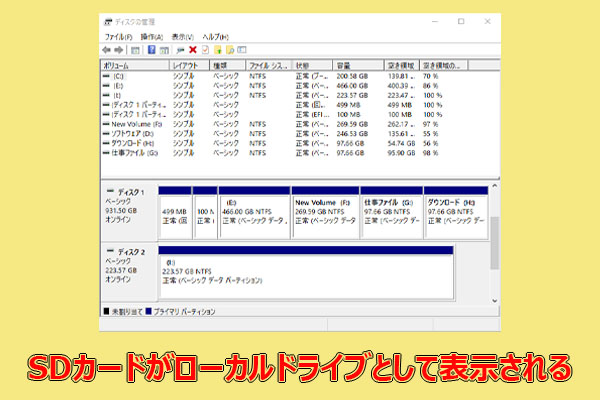Click the yellow folder with magnifier icon

(x=230, y=50)
